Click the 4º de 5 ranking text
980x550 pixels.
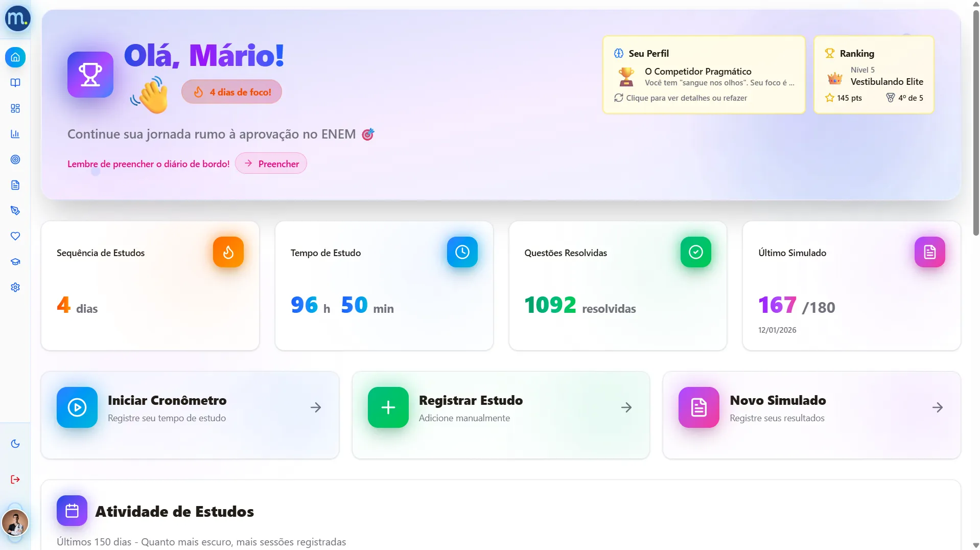point(911,98)
